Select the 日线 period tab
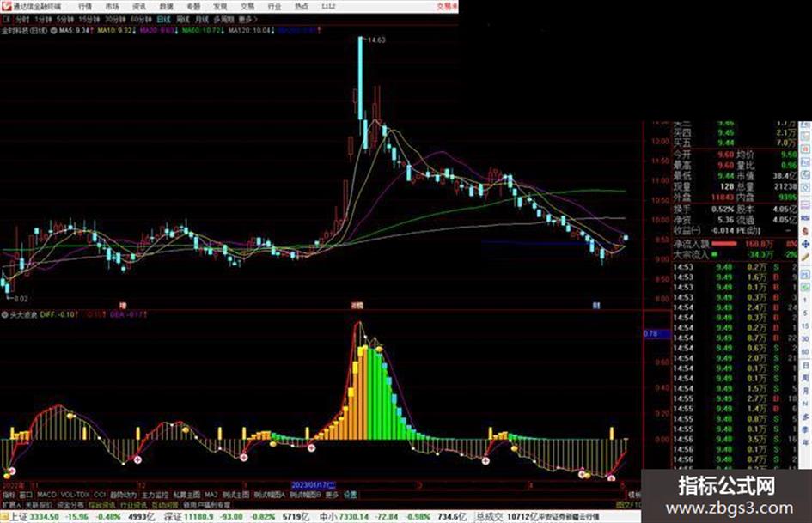The image size is (812, 523). [163, 19]
